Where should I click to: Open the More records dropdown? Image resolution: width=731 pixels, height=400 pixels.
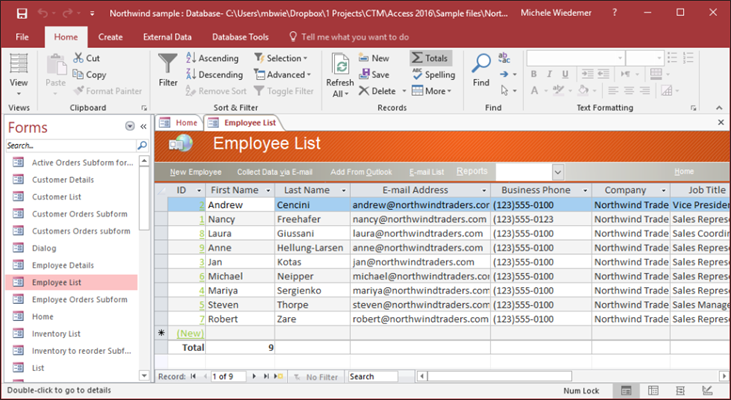[432, 91]
